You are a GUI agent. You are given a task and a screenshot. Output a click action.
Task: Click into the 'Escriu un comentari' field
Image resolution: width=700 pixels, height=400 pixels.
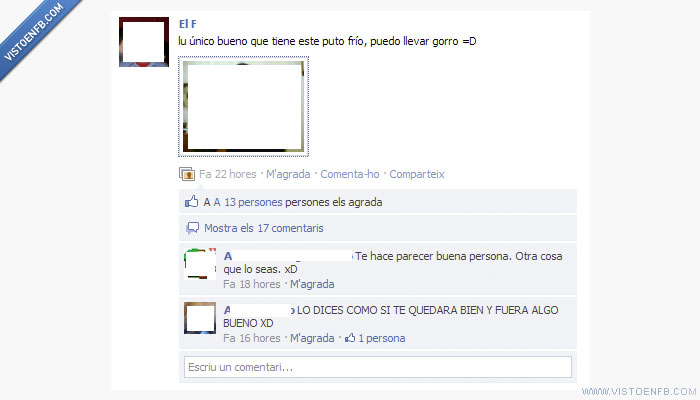click(x=378, y=367)
